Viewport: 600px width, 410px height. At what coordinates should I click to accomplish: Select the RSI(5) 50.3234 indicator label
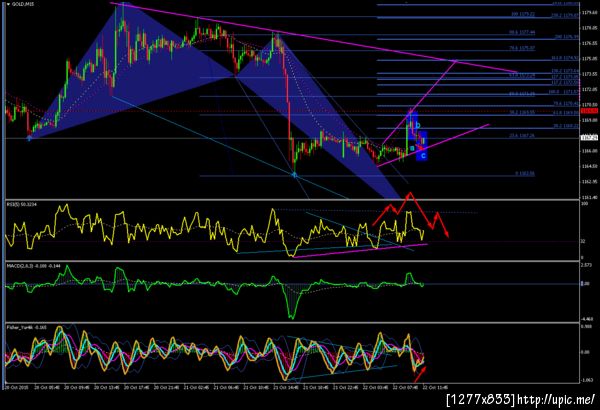click(20, 205)
